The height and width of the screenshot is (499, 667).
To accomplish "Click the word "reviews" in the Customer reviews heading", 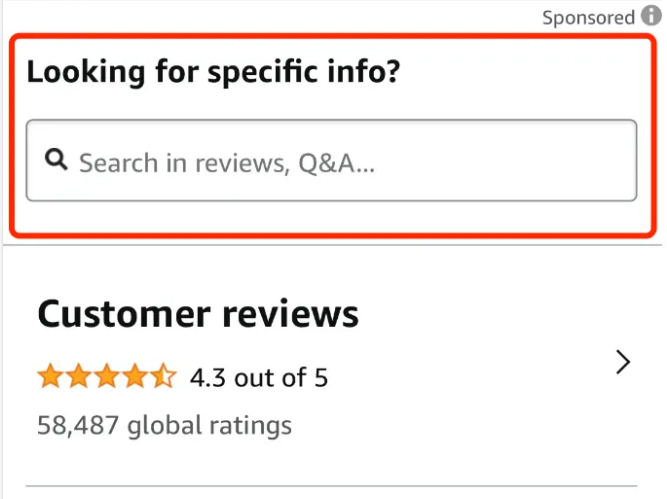I will pos(291,314).
